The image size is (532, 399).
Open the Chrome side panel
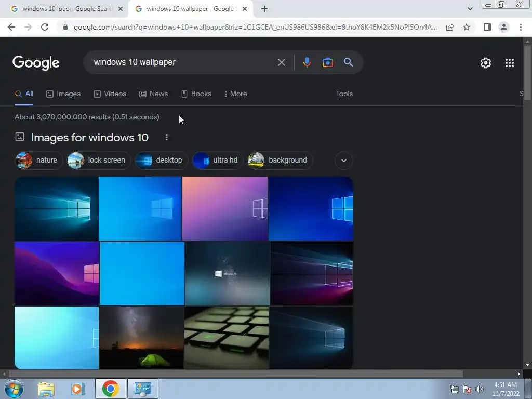click(x=487, y=27)
